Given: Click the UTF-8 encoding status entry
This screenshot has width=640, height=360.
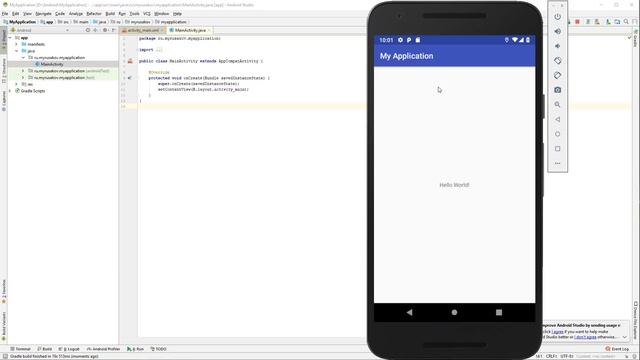Looking at the screenshot, I should [566, 356].
